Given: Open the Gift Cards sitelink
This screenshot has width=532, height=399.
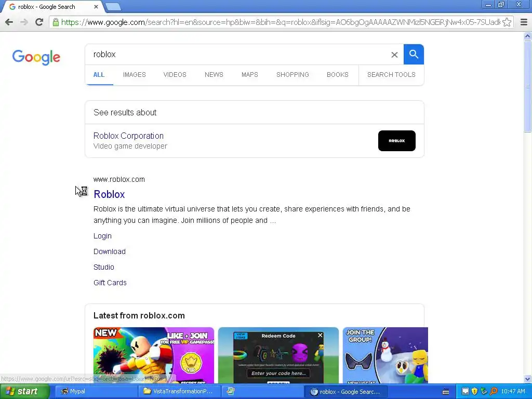Looking at the screenshot, I should pos(110,283).
